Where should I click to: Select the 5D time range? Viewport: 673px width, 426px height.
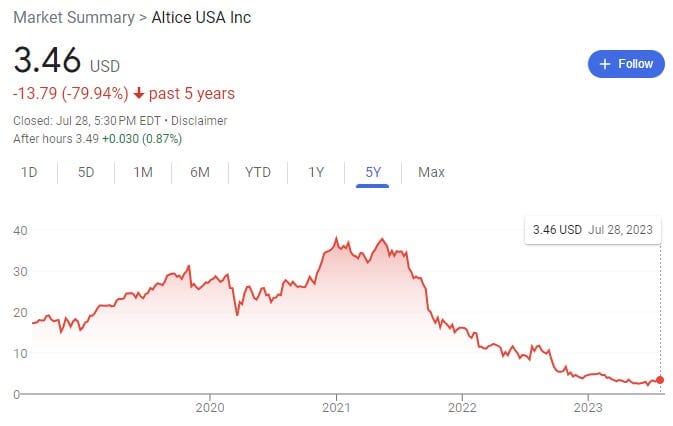[x=86, y=172]
